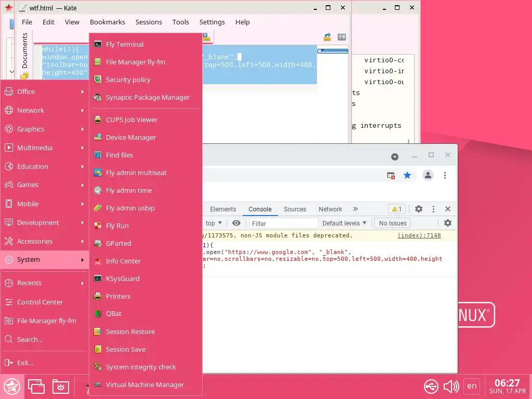Launch Fly Run
Image resolution: width=532 pixels, height=399 pixels.
[146, 225]
